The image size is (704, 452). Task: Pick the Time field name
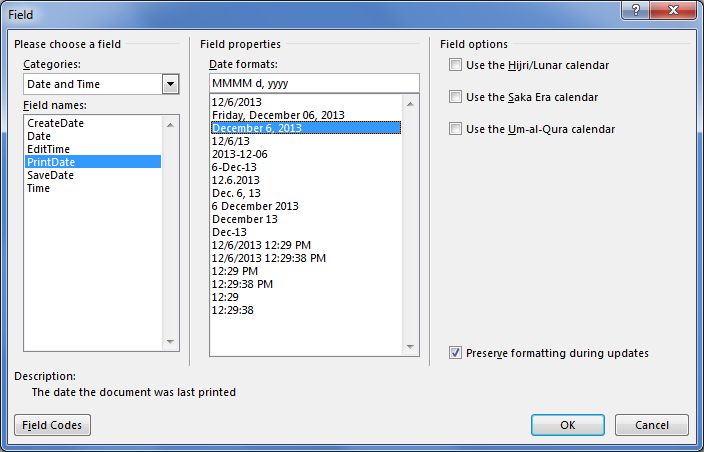(39, 188)
